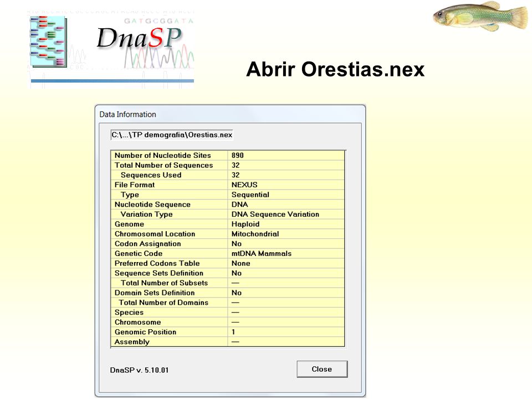Click the 'DNA Sequence Variation' value
Viewport: 532px width, 399px height.
click(x=275, y=214)
